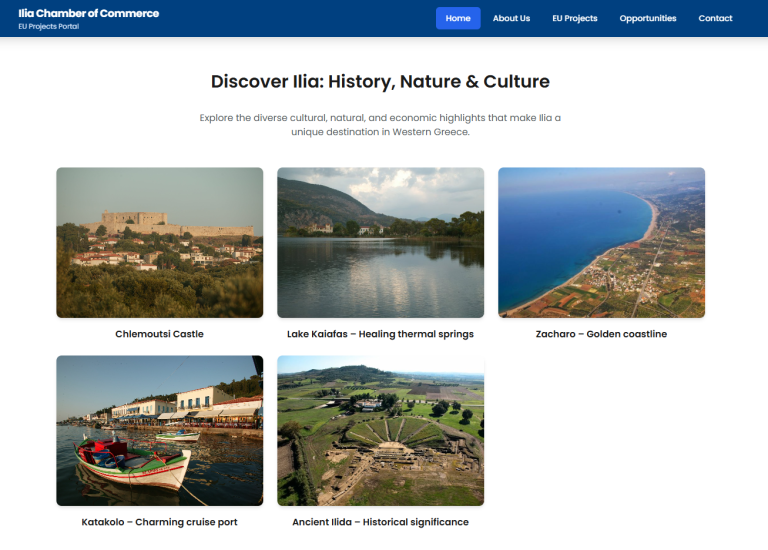Screen dimensions: 768x550
Task: Click the Ilia Chamber of Commerce logo title
Action: (x=88, y=13)
